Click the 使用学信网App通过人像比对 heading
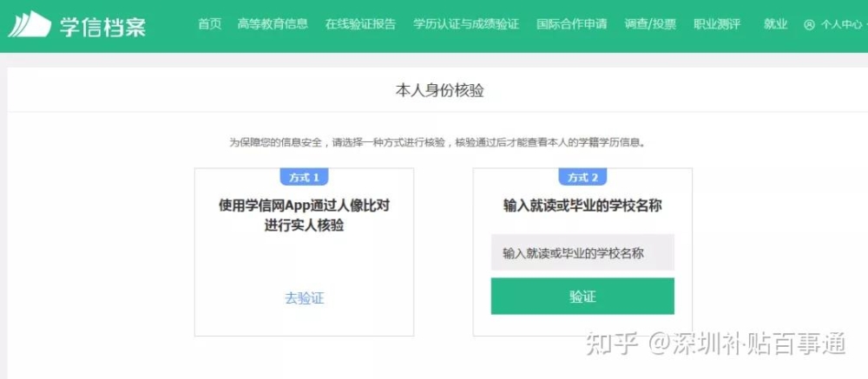Image resolution: width=868 pixels, height=379 pixels. pyautogui.click(x=305, y=206)
